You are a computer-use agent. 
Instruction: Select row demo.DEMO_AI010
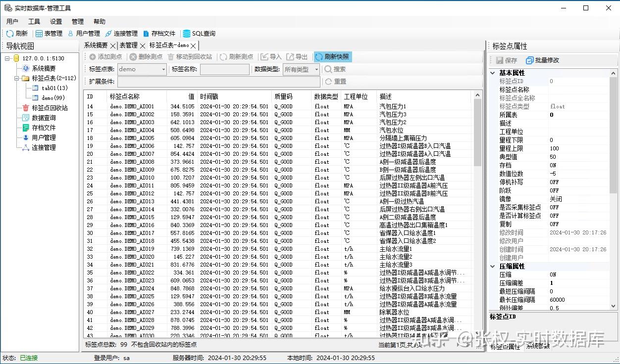point(279,178)
